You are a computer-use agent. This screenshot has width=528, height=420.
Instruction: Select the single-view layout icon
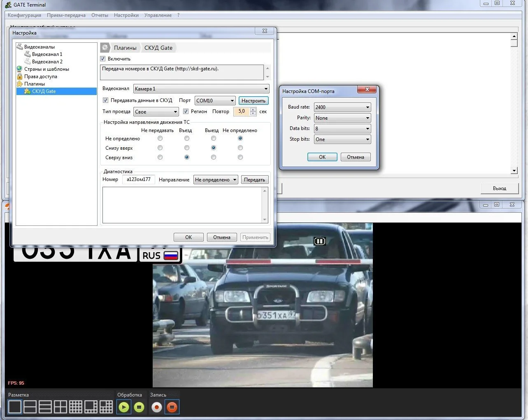[x=15, y=407]
